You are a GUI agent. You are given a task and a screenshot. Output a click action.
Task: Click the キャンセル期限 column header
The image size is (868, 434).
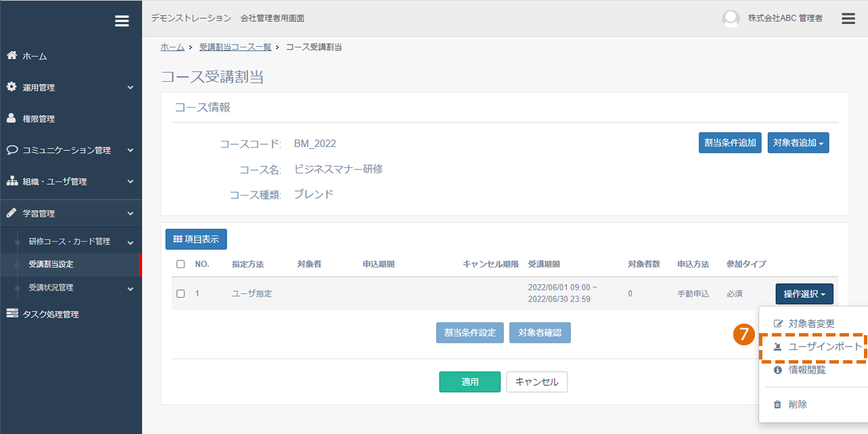click(x=491, y=264)
